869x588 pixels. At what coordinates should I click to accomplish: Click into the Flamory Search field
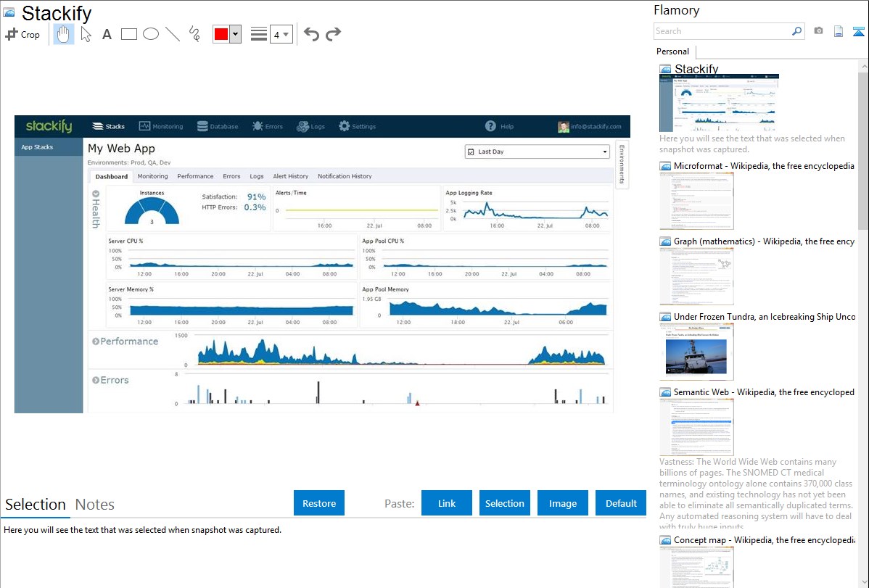[722, 31]
